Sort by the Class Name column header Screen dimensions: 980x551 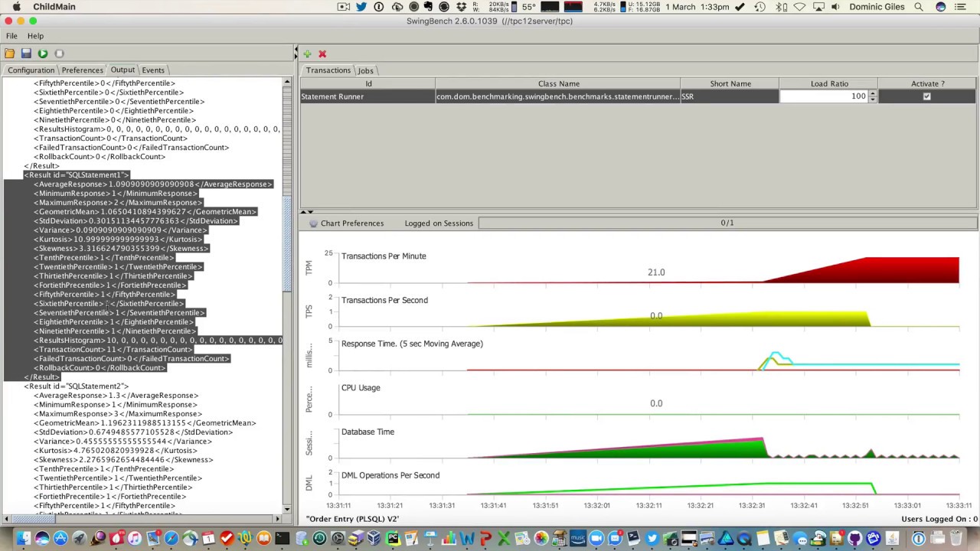558,83
